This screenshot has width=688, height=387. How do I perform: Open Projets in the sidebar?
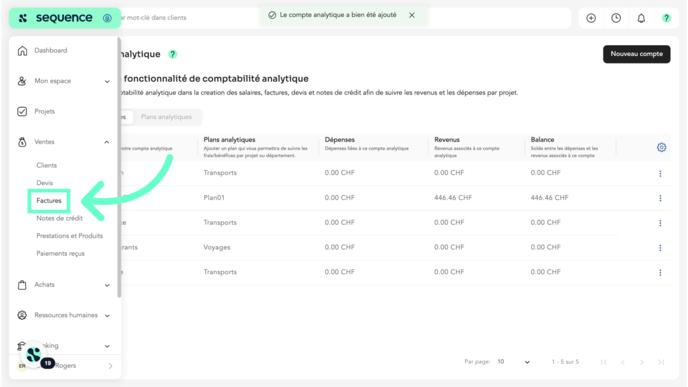point(45,111)
